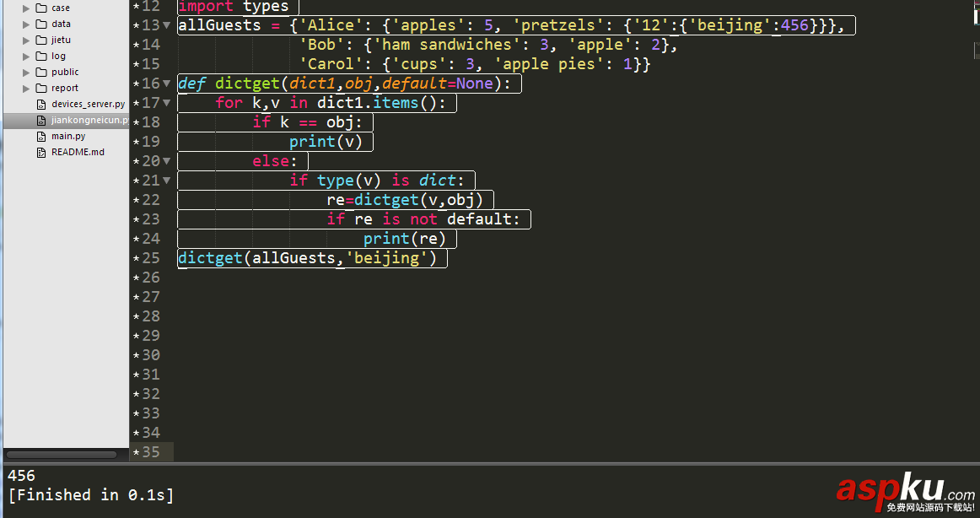Click the sidebar horizontal scrollbar
Screen dimensions: 980x518
coord(63,454)
